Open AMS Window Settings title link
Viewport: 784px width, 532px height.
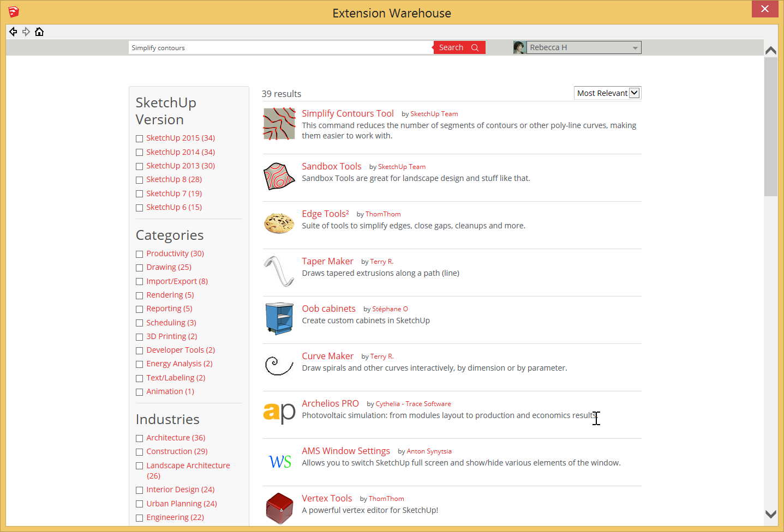(x=346, y=451)
